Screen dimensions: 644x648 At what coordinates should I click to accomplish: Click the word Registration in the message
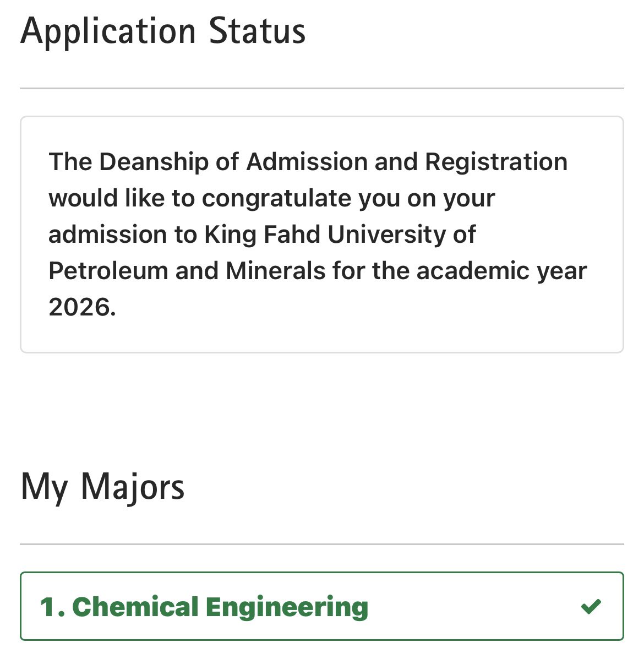(496, 162)
